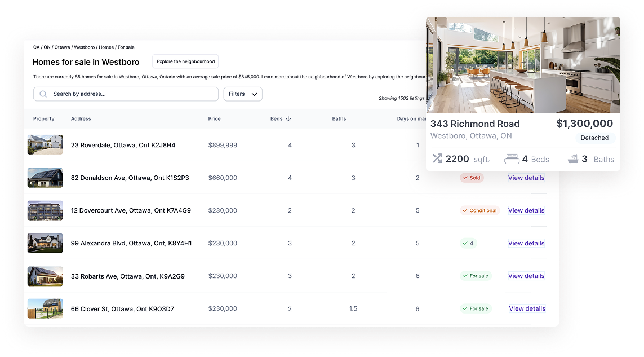Select the Baths column header
644x357 pixels.
339,118
